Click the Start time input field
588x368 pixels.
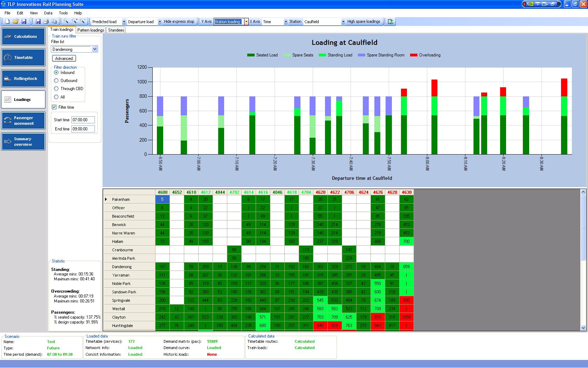[x=83, y=120]
